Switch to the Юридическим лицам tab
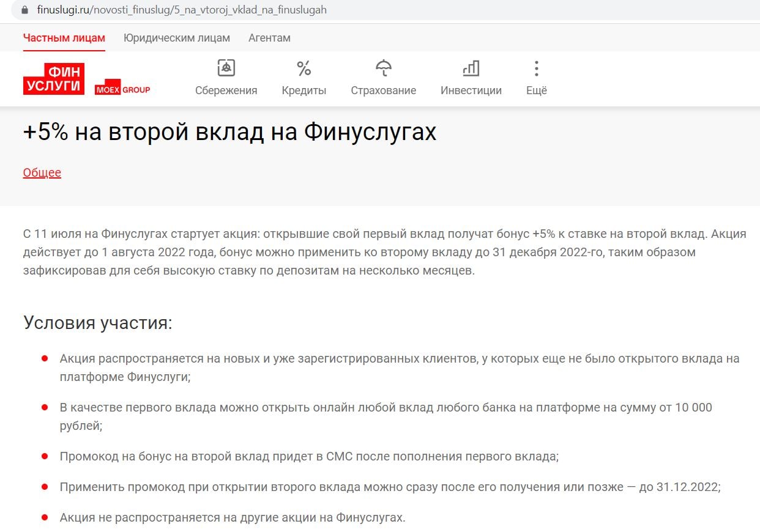The height and width of the screenshot is (532, 760). coord(177,38)
